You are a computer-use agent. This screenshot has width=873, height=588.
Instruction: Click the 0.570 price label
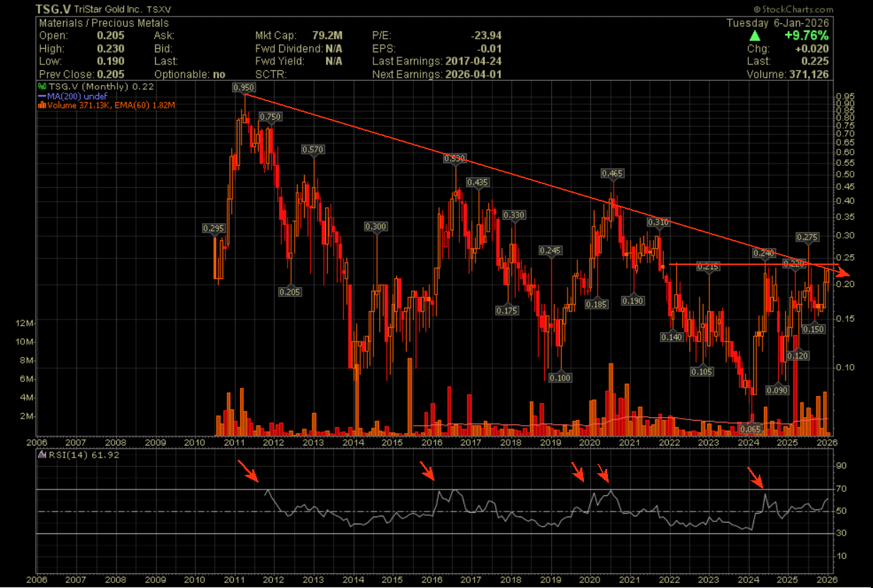click(x=313, y=149)
